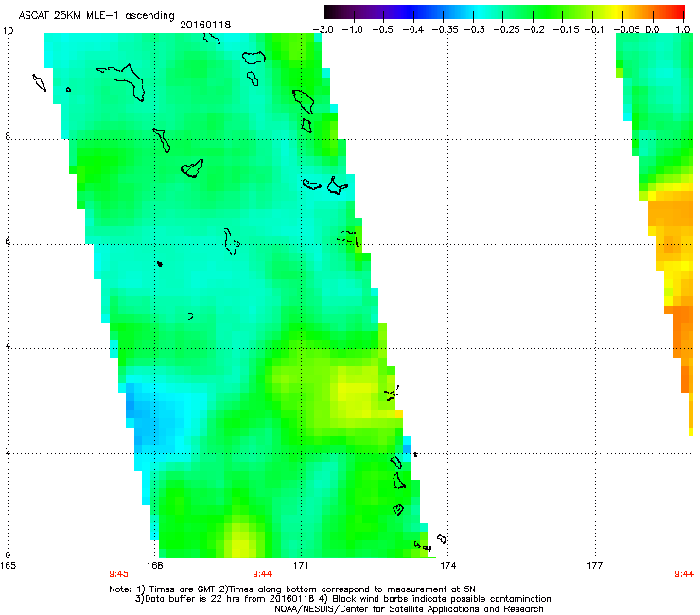
Task: Click the note line about GMT times
Action: coord(292,589)
